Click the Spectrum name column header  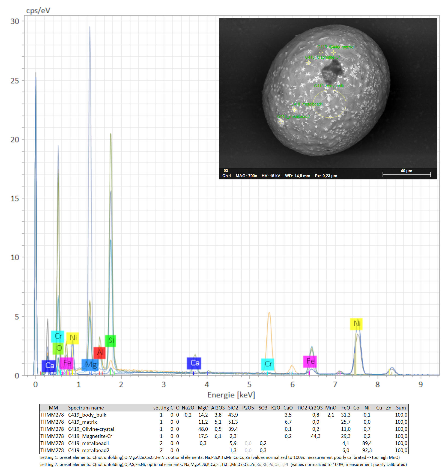pyautogui.click(x=86, y=408)
